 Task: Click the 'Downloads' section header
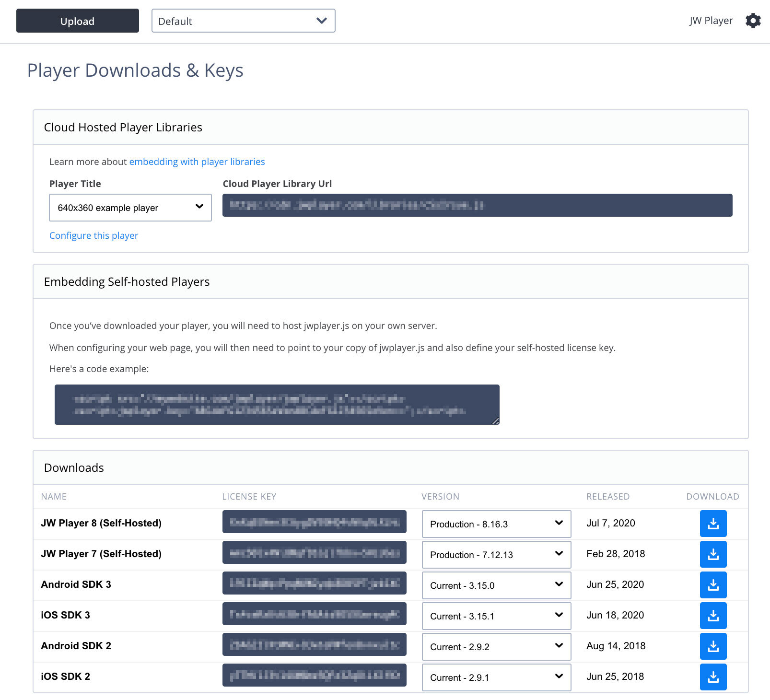point(74,467)
